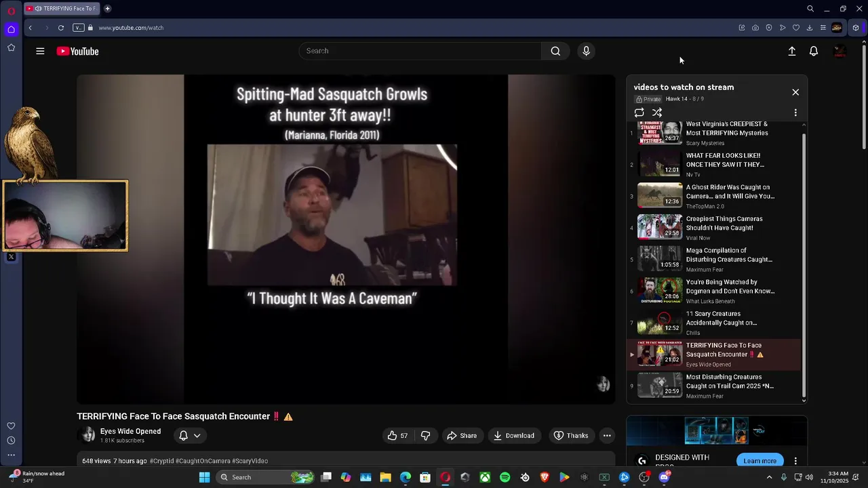Image resolution: width=868 pixels, height=488 pixels.
Task: Open the Eyes Wide Opened channel name
Action: pyautogui.click(x=130, y=431)
